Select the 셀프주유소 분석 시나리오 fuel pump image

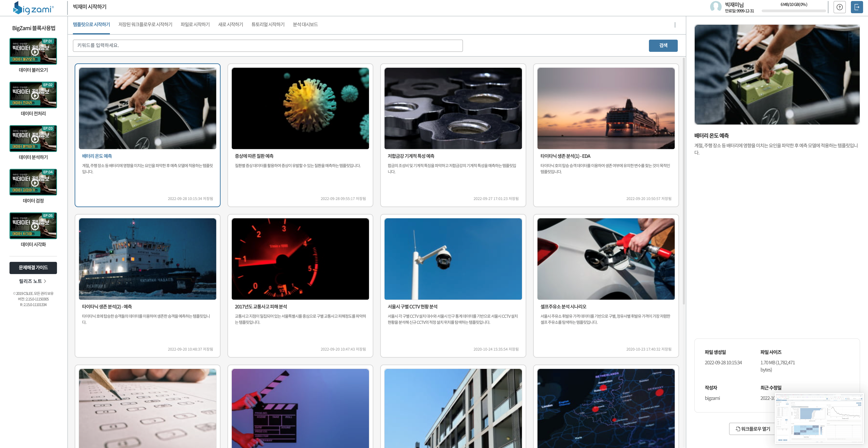point(606,259)
